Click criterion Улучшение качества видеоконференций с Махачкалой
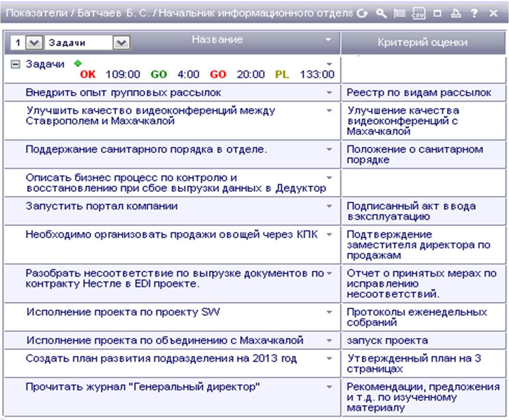This screenshot has height=420, width=509. 403,121
